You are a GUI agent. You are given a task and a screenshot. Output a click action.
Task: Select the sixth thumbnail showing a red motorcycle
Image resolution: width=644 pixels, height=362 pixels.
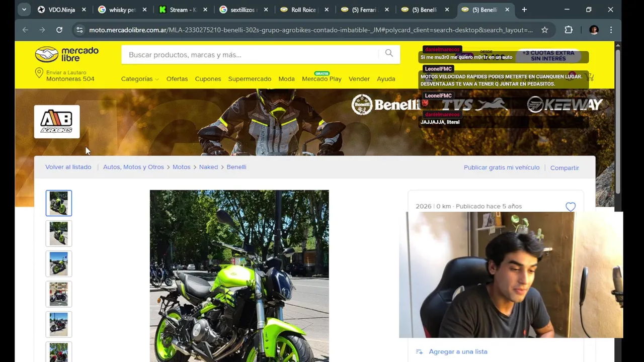[x=59, y=352]
